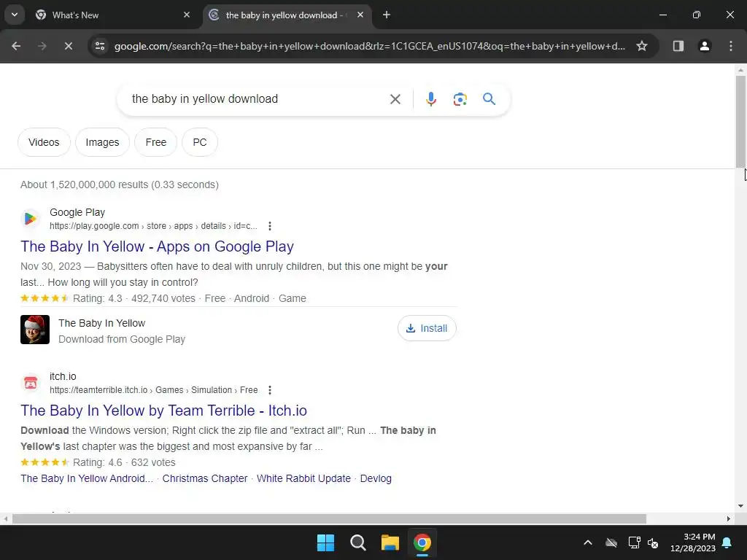Apply the Free filter chip
Viewport: 747px width, 560px height.
coord(156,142)
